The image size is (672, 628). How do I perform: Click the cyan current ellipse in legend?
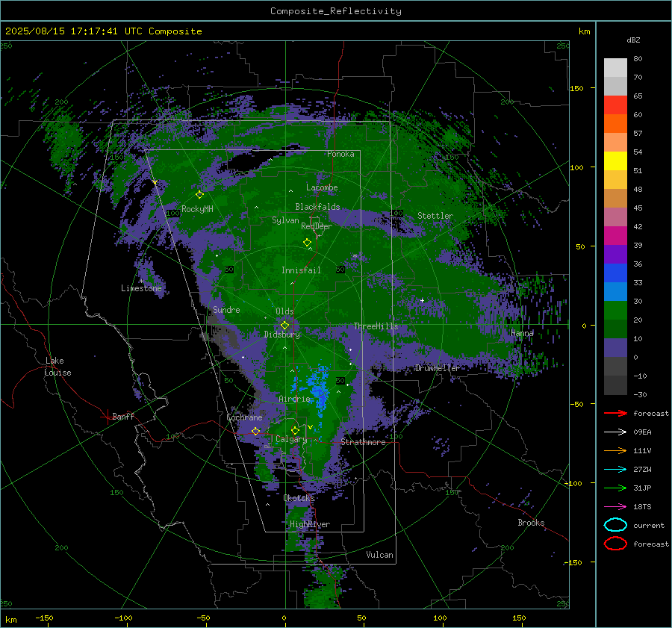coord(615,525)
